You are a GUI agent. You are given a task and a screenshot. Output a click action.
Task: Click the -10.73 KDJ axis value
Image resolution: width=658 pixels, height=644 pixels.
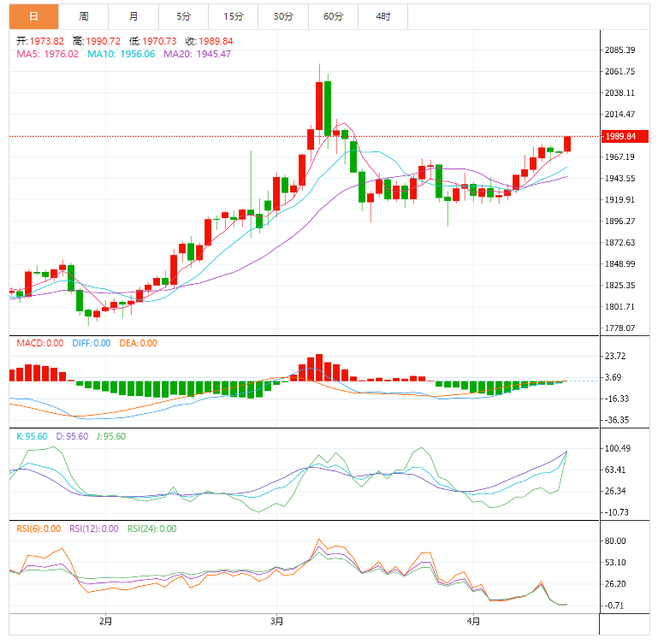(616, 512)
